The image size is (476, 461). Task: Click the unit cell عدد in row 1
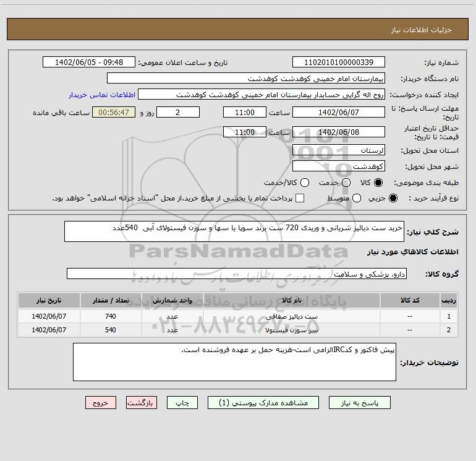pyautogui.click(x=172, y=316)
